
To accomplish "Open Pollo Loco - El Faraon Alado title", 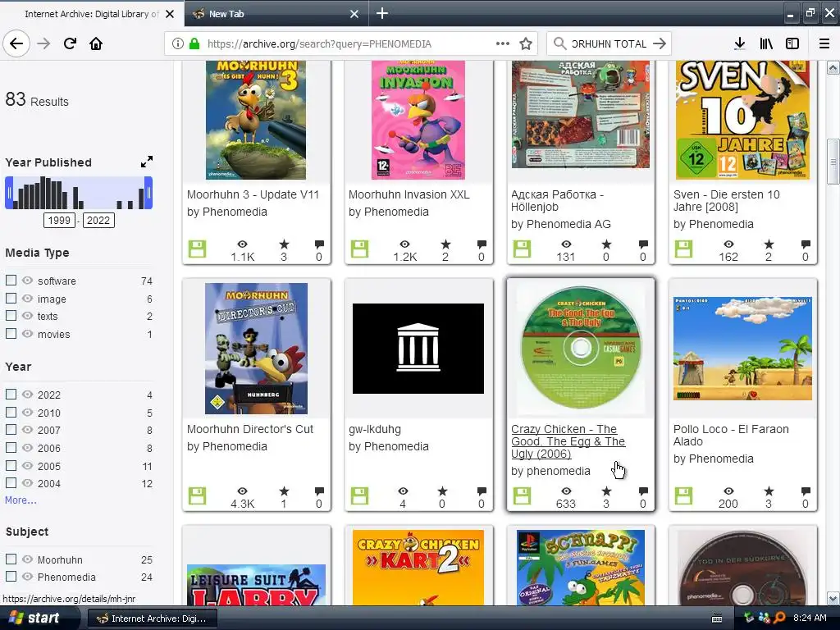I will click(731, 435).
